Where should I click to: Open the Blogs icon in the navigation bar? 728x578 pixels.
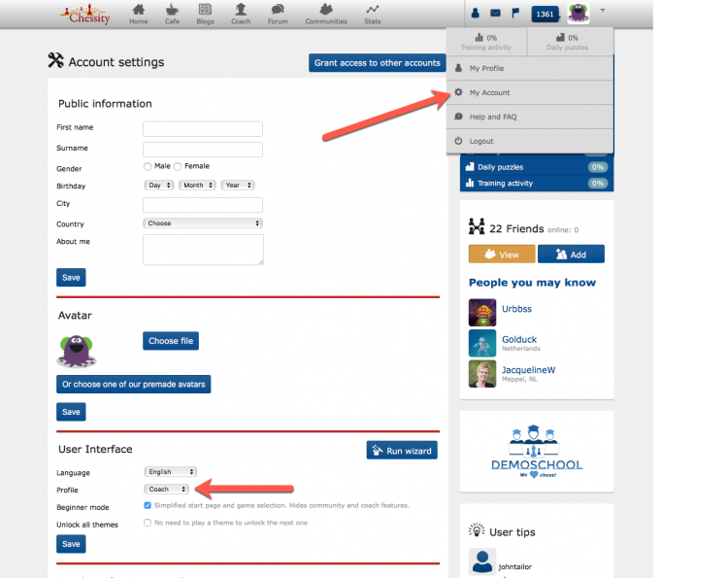coord(205,10)
